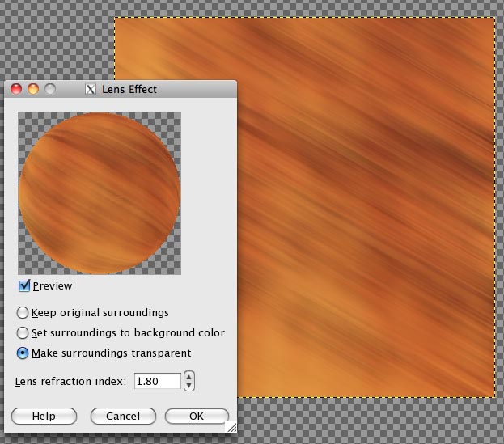Click the disabled gray zoom button in title bar
The height and width of the screenshot is (444, 504).
50,89
